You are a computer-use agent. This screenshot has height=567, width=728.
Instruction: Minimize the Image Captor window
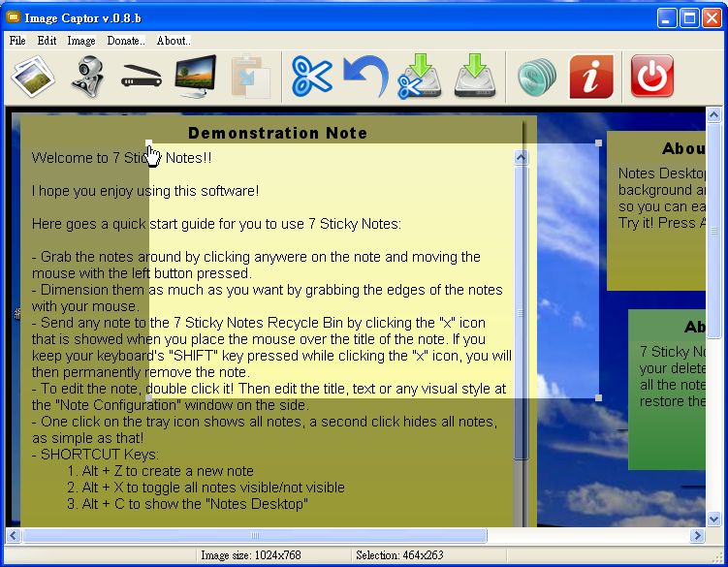pyautogui.click(x=667, y=18)
